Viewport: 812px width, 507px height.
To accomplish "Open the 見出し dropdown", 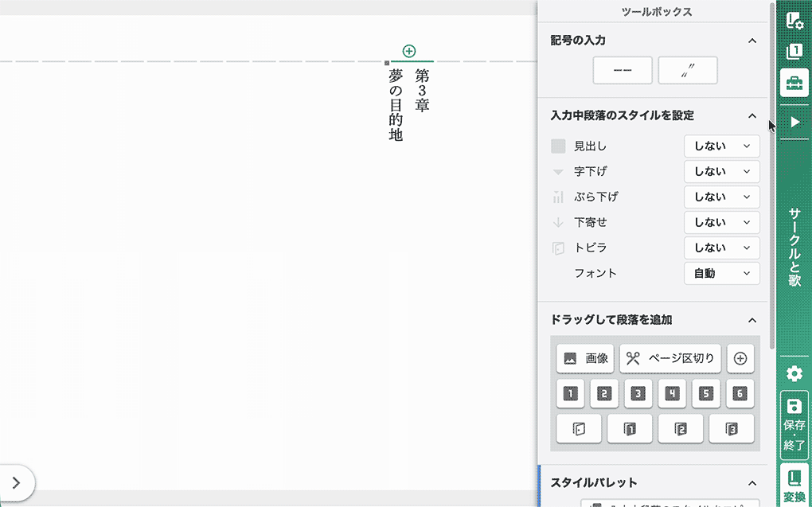I will (722, 146).
